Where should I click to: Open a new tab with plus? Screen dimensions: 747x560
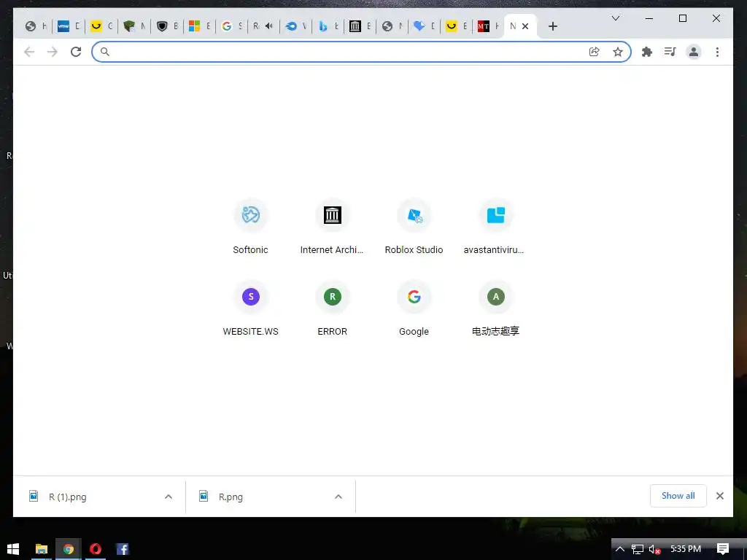click(x=553, y=26)
